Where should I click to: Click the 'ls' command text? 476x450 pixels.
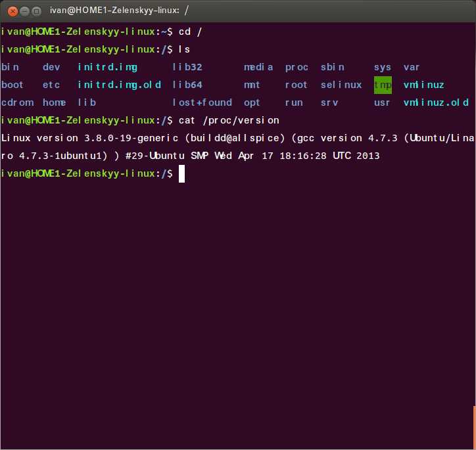point(184,49)
